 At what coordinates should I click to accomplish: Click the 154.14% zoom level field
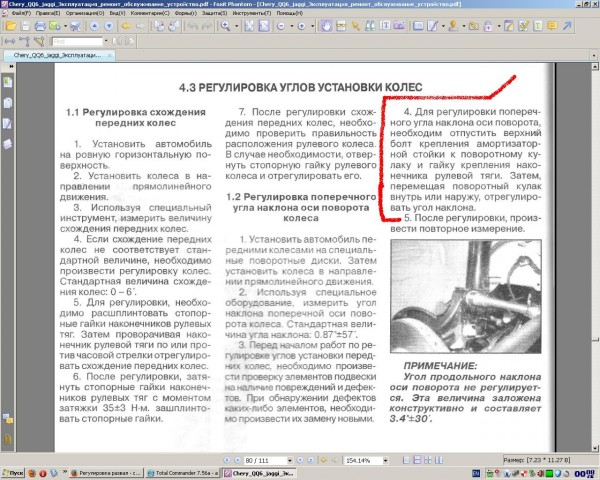363,460
